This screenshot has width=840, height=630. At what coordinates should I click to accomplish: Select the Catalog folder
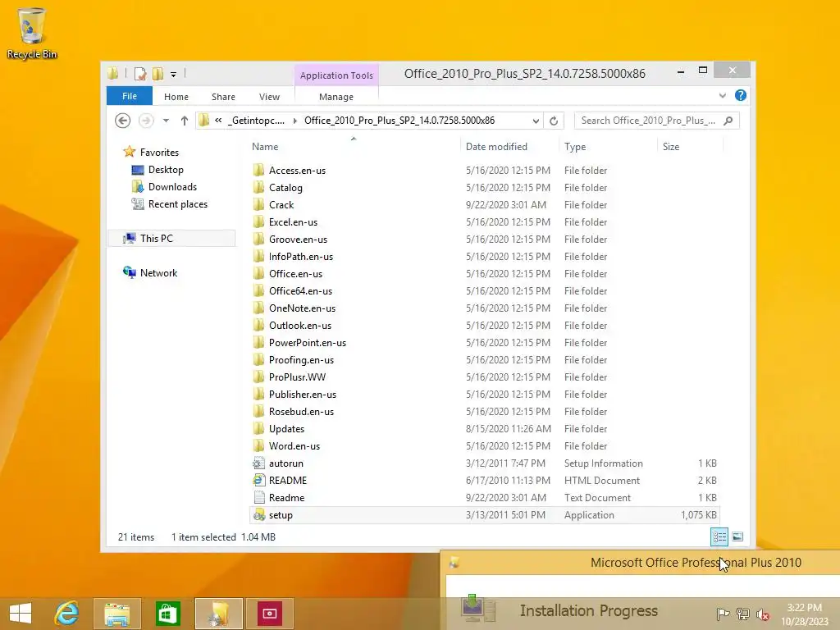pos(285,188)
